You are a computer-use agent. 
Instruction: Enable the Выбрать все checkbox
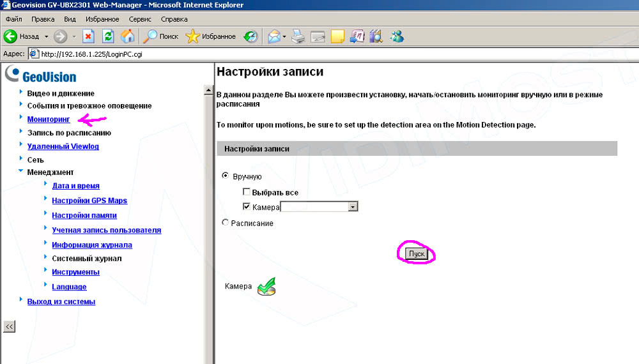(247, 192)
